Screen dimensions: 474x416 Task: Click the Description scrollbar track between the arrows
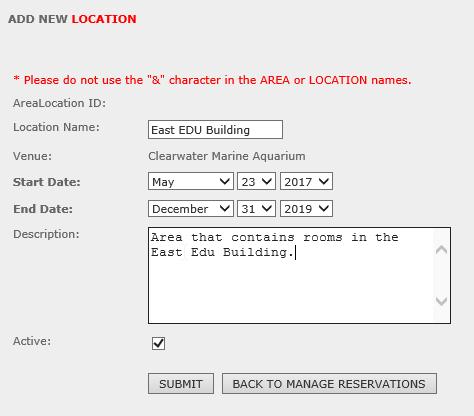click(x=441, y=275)
